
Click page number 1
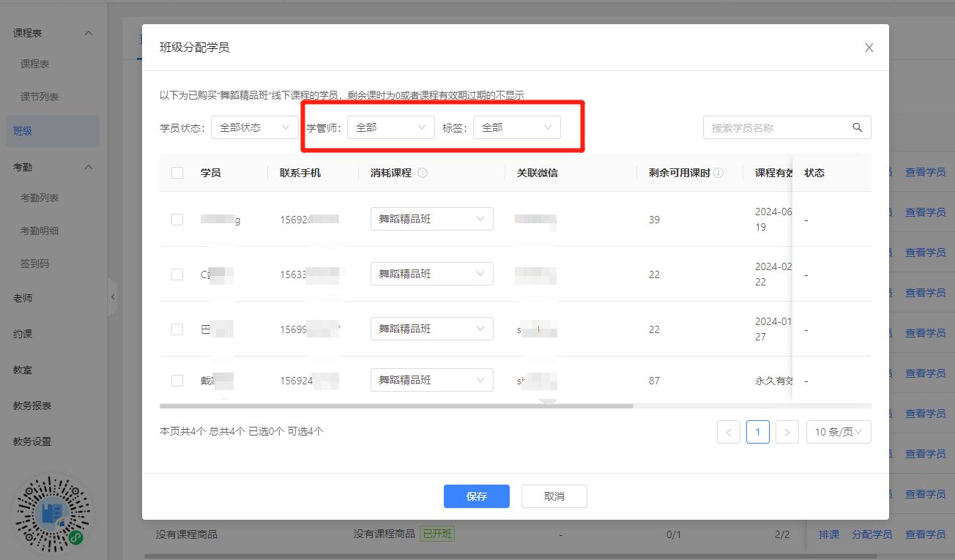[x=758, y=433]
